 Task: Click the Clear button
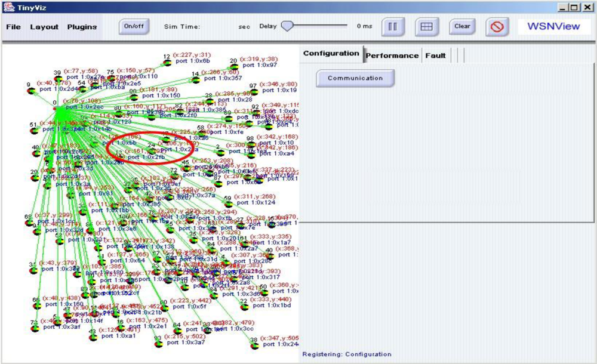click(x=462, y=26)
